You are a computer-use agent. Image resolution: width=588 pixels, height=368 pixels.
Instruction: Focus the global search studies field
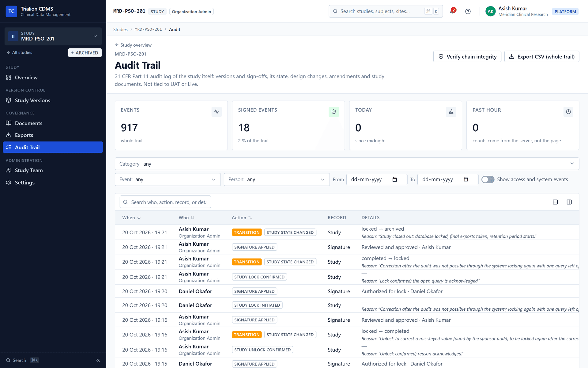[x=386, y=11]
